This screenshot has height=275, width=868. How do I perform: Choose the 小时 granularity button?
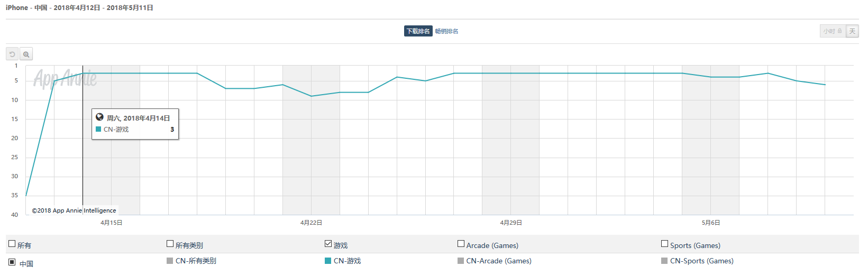click(833, 31)
